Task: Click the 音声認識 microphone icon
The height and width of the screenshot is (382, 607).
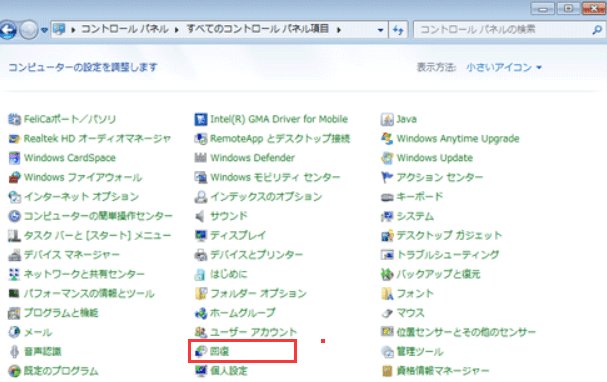Action: [x=14, y=351]
